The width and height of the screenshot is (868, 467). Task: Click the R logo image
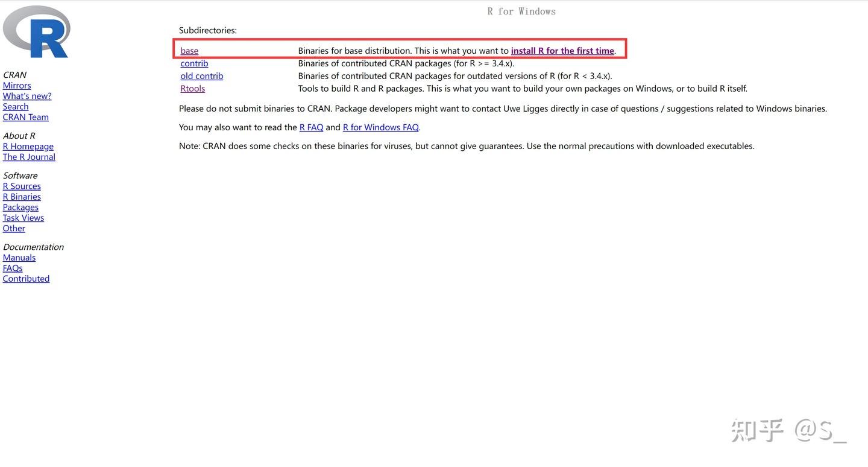tap(37, 31)
